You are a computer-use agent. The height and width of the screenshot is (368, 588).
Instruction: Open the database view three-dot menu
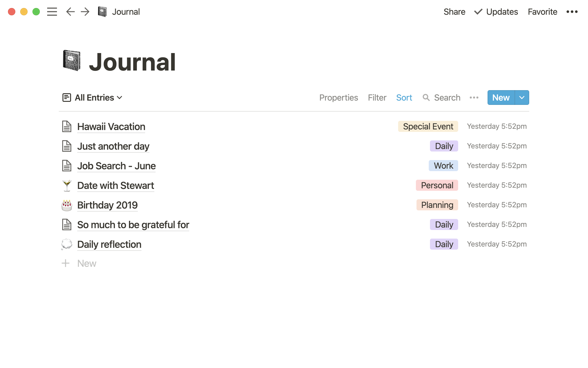[x=474, y=98]
